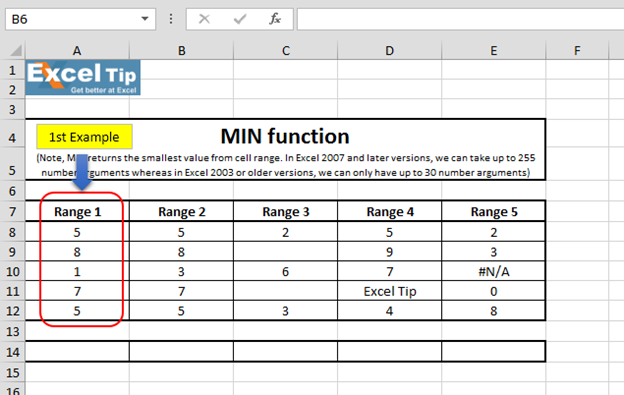Click into the formula bar input
The image size is (624, 395).
point(460,19)
